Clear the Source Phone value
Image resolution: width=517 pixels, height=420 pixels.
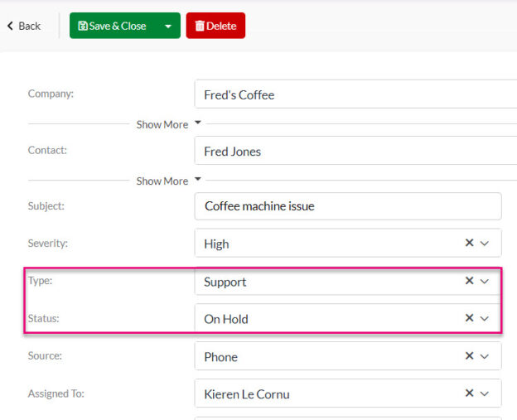(469, 356)
